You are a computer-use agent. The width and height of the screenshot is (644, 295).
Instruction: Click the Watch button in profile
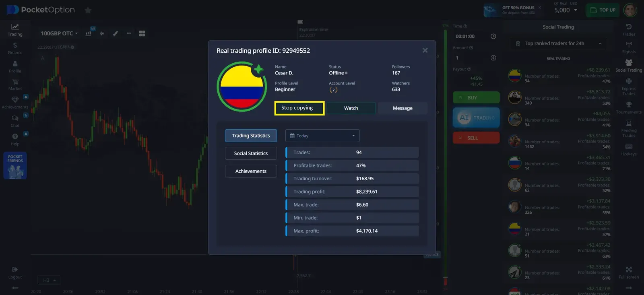click(x=351, y=108)
